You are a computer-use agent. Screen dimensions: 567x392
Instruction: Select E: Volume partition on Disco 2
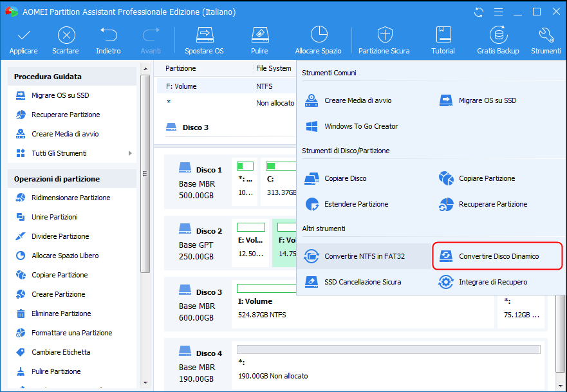click(x=250, y=243)
